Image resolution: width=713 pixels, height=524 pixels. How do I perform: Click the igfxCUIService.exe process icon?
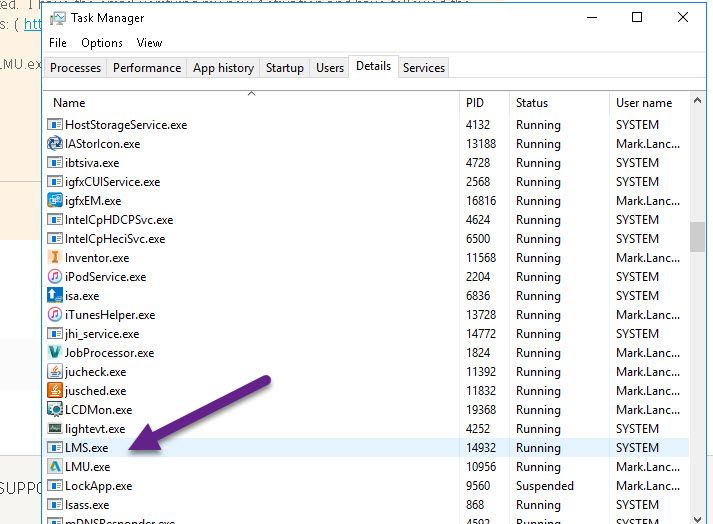55,182
